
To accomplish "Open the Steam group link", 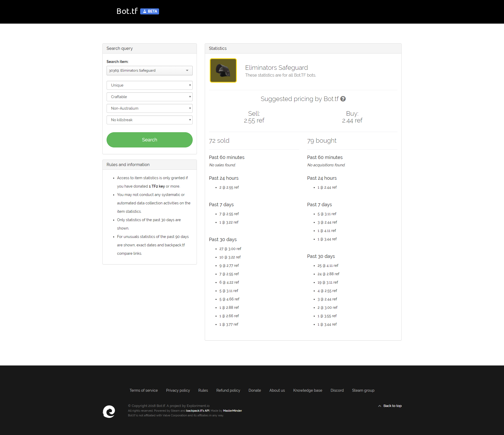I will 363,390.
